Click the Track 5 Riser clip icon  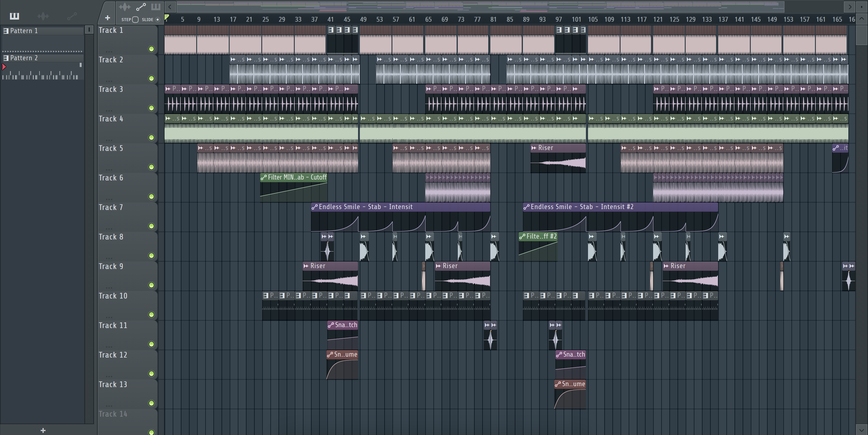point(534,148)
